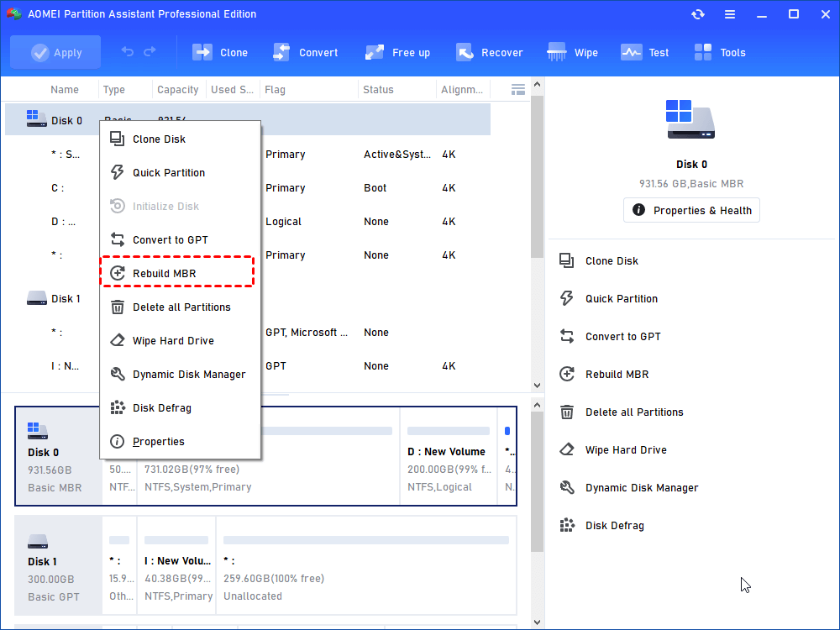Click the right panel Convert to GPT icon
840x630 pixels.
[x=567, y=337]
